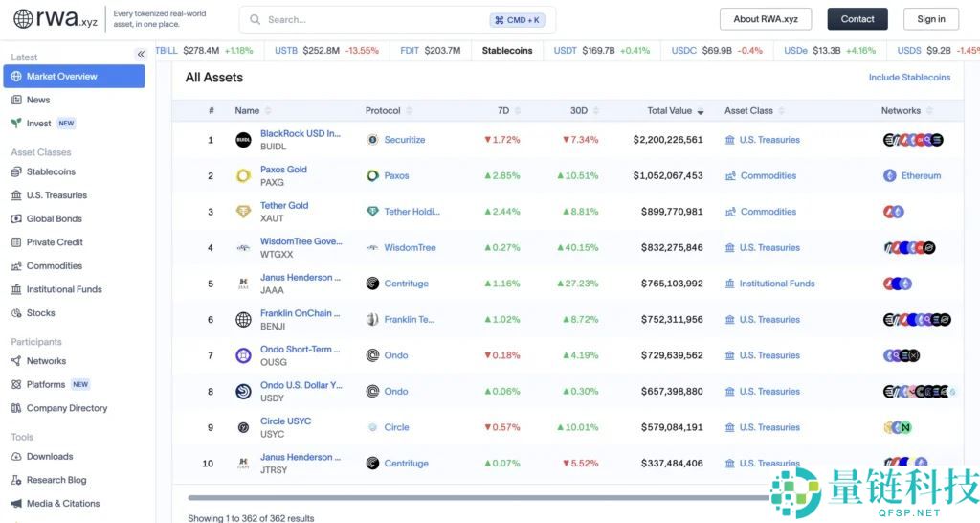The height and width of the screenshot is (523, 980).
Task: Open Private Credit asset class
Action: click(55, 242)
